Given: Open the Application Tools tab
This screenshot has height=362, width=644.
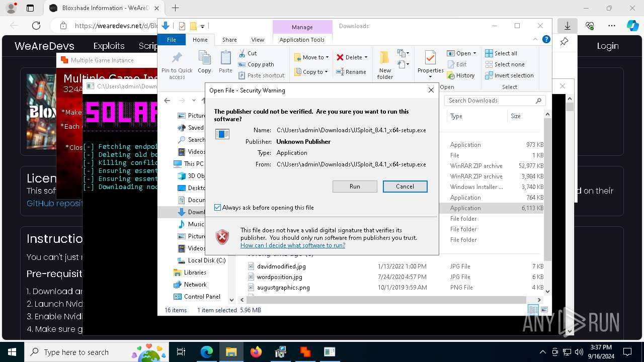Looking at the screenshot, I should (302, 40).
